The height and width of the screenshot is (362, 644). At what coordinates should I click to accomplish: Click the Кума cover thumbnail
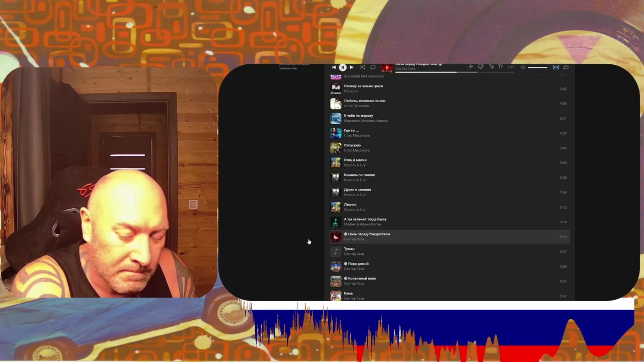click(336, 296)
